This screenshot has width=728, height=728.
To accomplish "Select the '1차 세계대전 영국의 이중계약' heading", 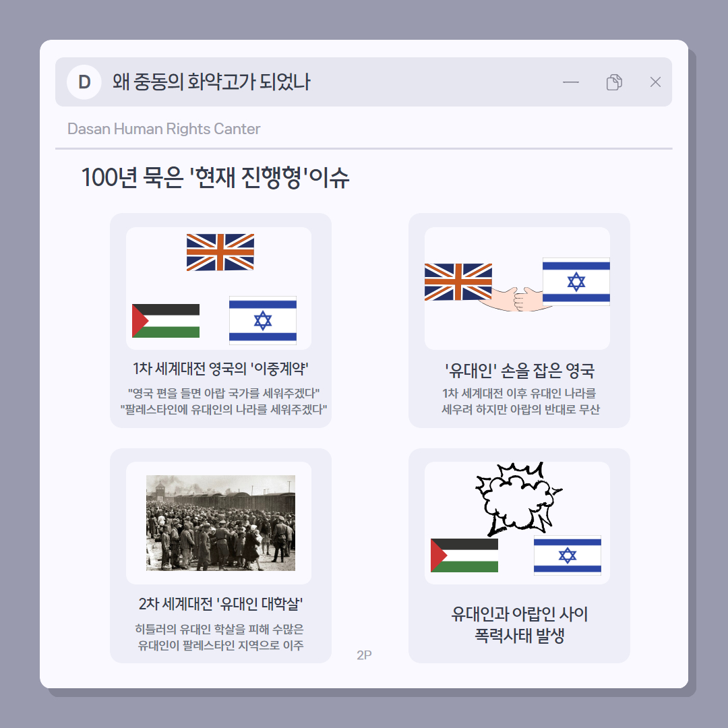I will pyautogui.click(x=220, y=369).
